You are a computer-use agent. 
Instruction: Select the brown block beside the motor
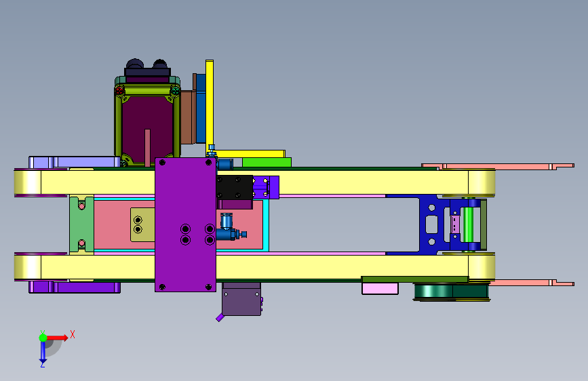pyautogui.click(x=187, y=117)
